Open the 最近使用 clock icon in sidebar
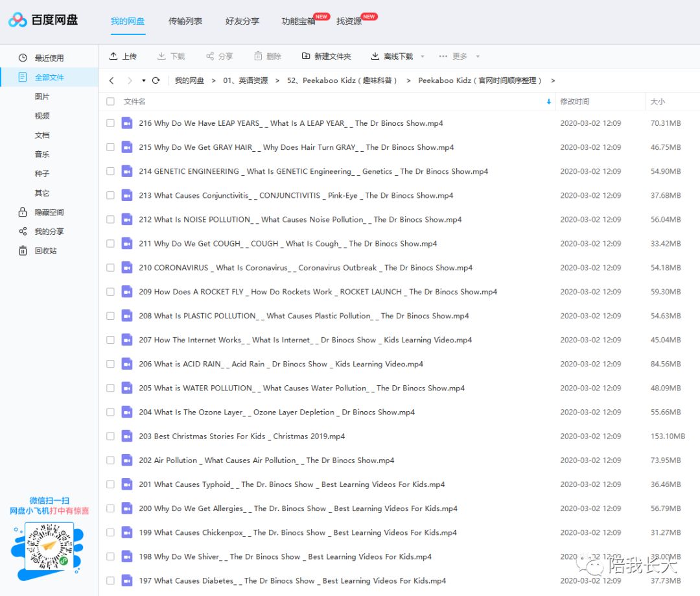Viewport: 700px width, 596px height. (23, 58)
